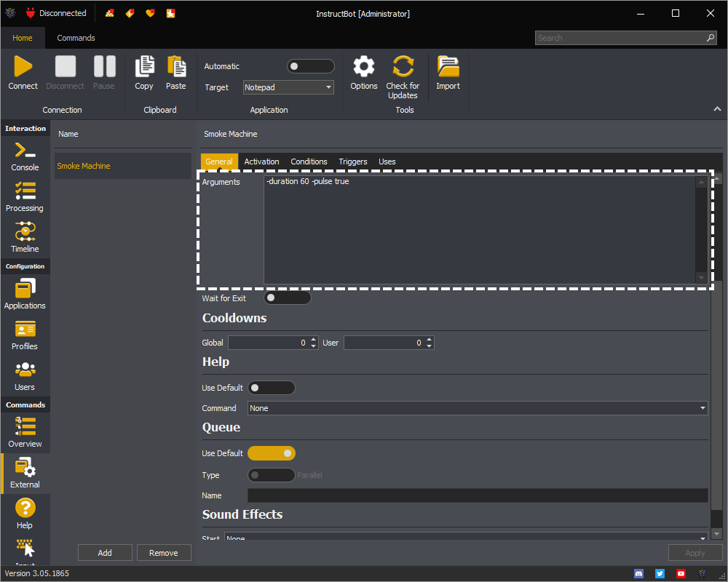Click the gold bars icon in title bar

(x=110, y=13)
